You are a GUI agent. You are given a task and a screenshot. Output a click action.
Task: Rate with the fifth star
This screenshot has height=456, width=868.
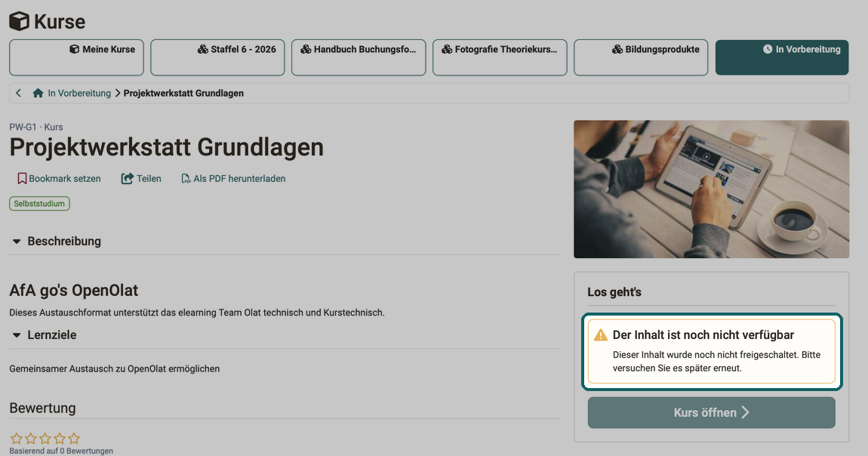pos(74,439)
